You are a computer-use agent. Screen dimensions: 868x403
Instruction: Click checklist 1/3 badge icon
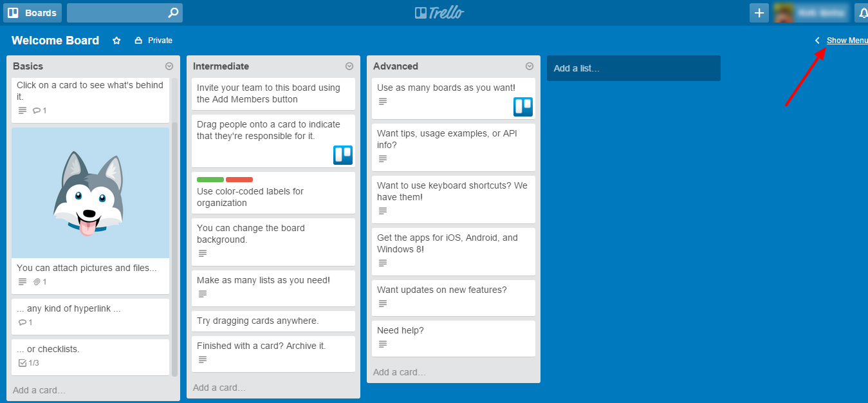point(23,363)
